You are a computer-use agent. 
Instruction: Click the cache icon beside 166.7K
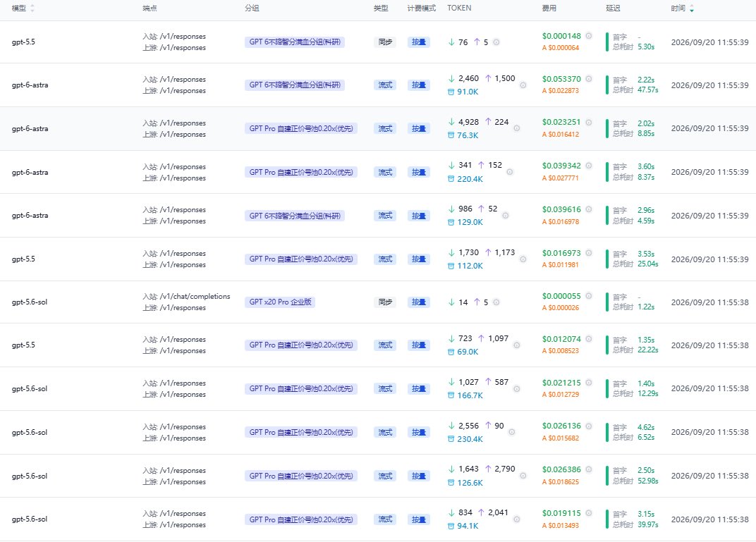click(x=451, y=395)
